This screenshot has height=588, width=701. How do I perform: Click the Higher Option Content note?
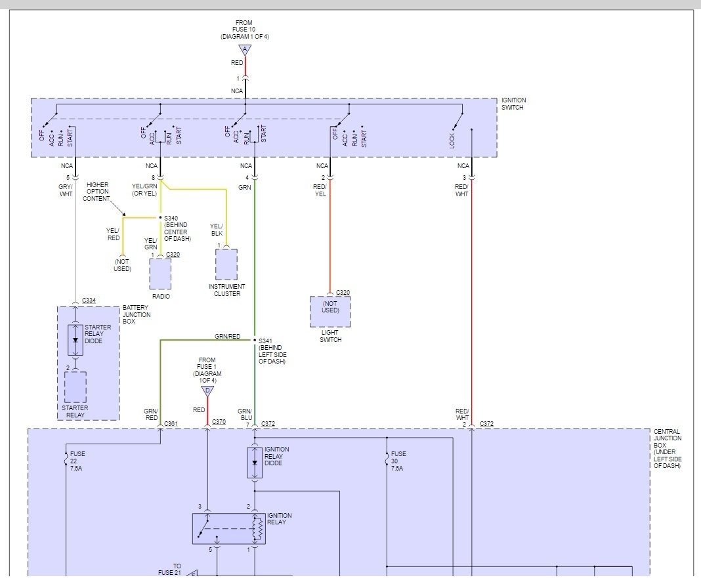(96, 192)
